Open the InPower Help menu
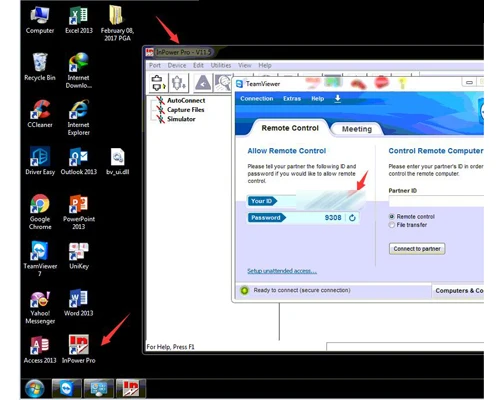The image size is (500, 400). (x=265, y=65)
